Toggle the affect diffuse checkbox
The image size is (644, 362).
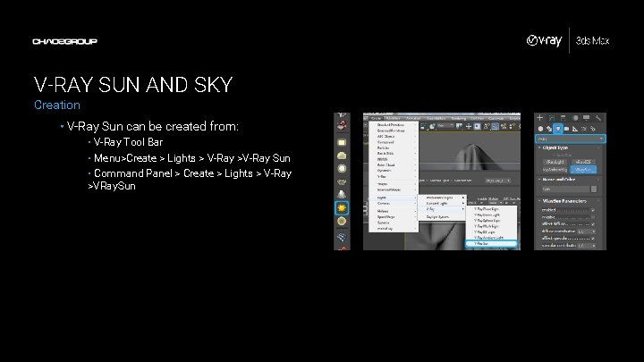[593, 224]
